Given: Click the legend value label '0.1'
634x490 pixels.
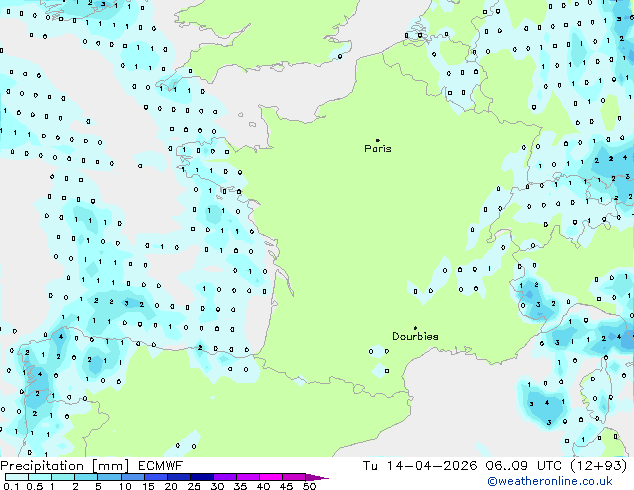Looking at the screenshot, I should pos(11,486).
